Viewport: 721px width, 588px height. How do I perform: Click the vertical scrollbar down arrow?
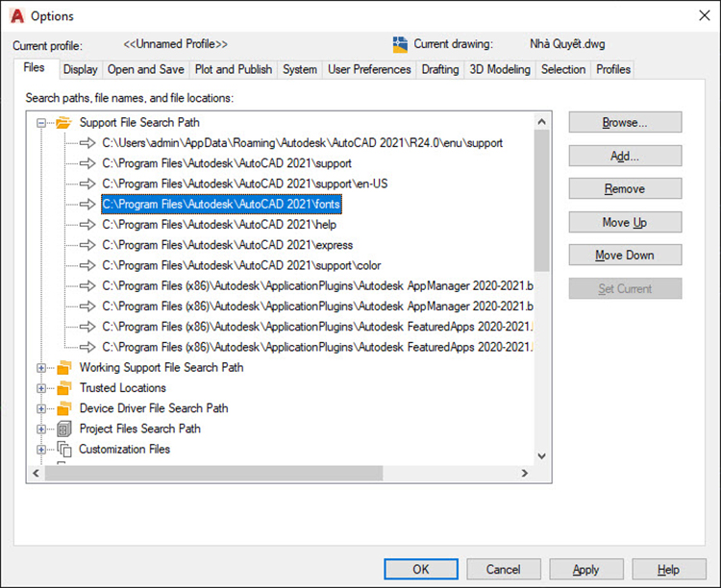coord(541,456)
